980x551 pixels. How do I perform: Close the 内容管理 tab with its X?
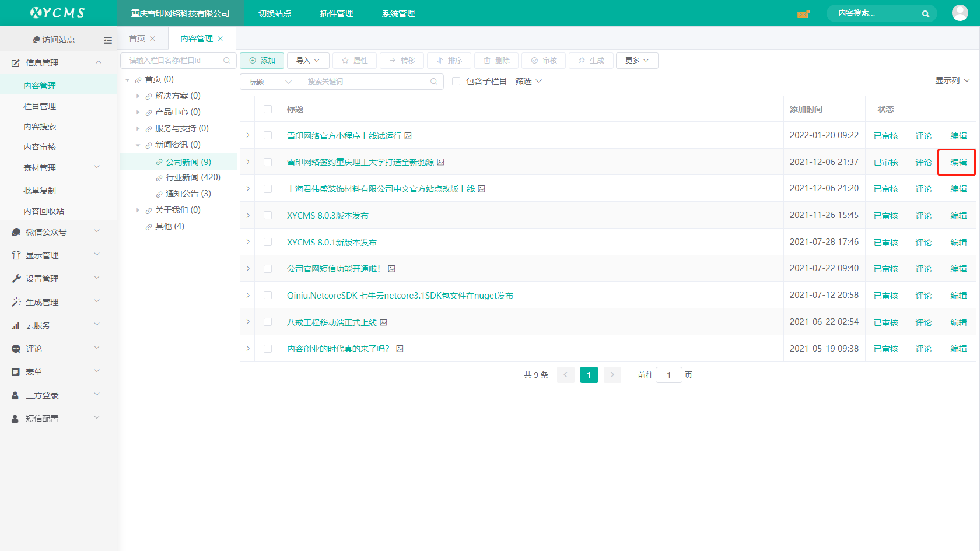pyautogui.click(x=220, y=38)
